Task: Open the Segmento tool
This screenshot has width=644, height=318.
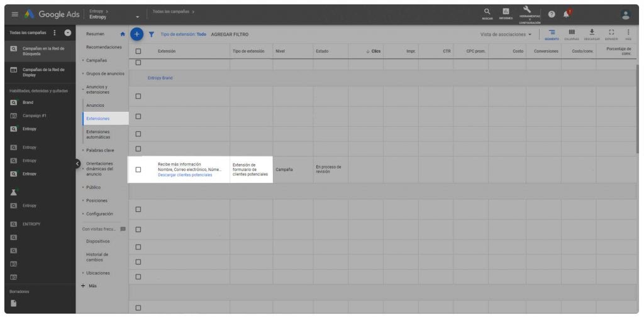Action: point(552,35)
